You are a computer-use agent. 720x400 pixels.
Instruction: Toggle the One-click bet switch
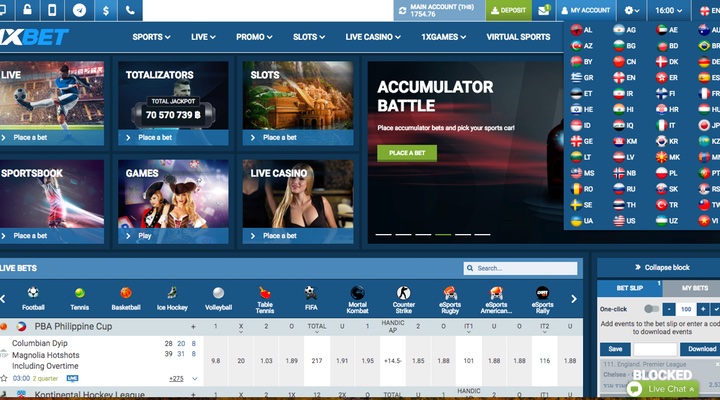pos(651,309)
